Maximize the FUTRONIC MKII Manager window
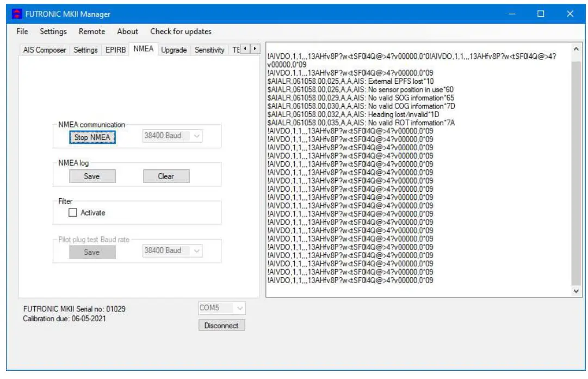 [541, 14]
